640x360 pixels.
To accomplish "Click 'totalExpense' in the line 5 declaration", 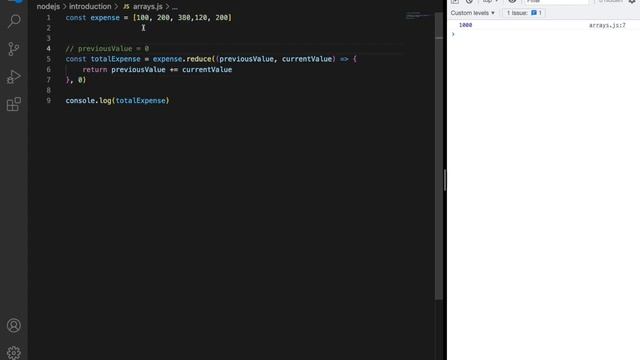I will coord(116,59).
